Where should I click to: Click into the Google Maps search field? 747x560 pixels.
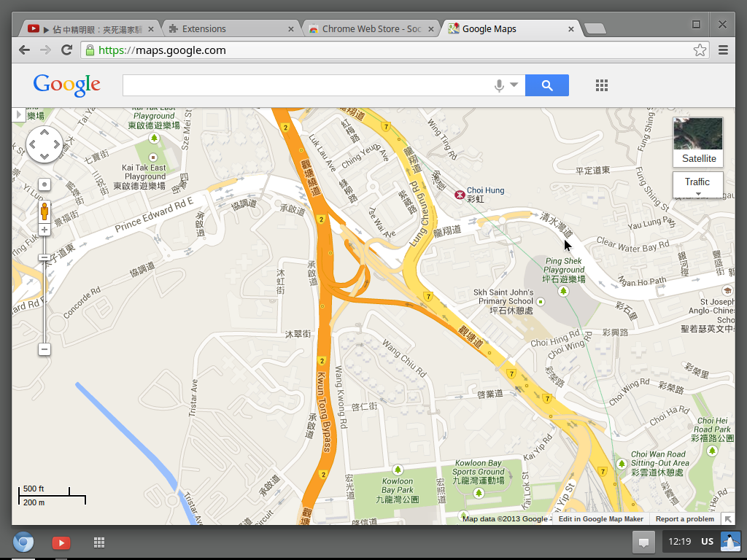pos(306,85)
